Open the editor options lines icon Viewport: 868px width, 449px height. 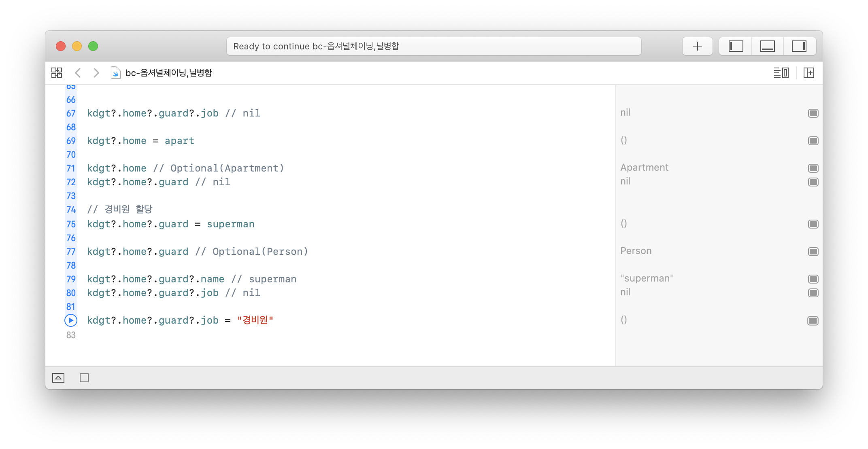click(781, 73)
